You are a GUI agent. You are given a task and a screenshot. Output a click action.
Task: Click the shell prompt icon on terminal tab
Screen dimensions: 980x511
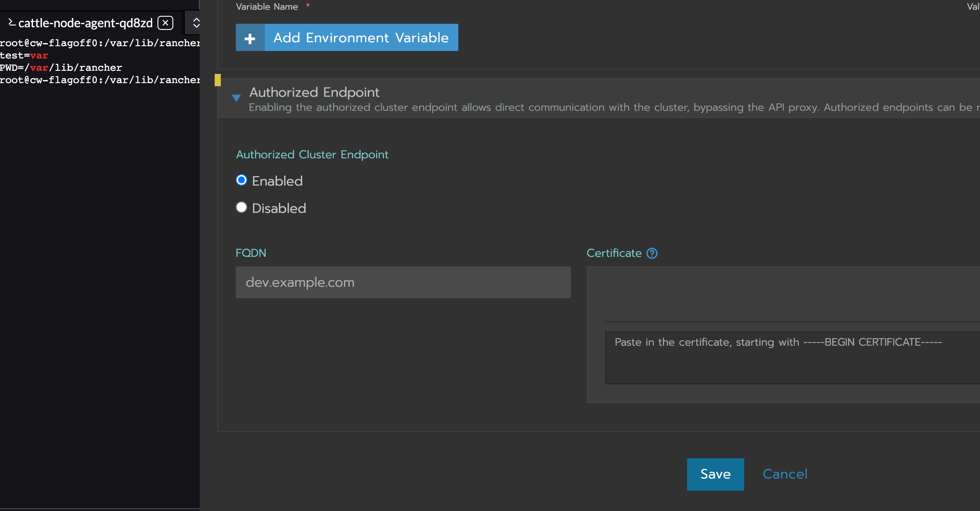[12, 22]
